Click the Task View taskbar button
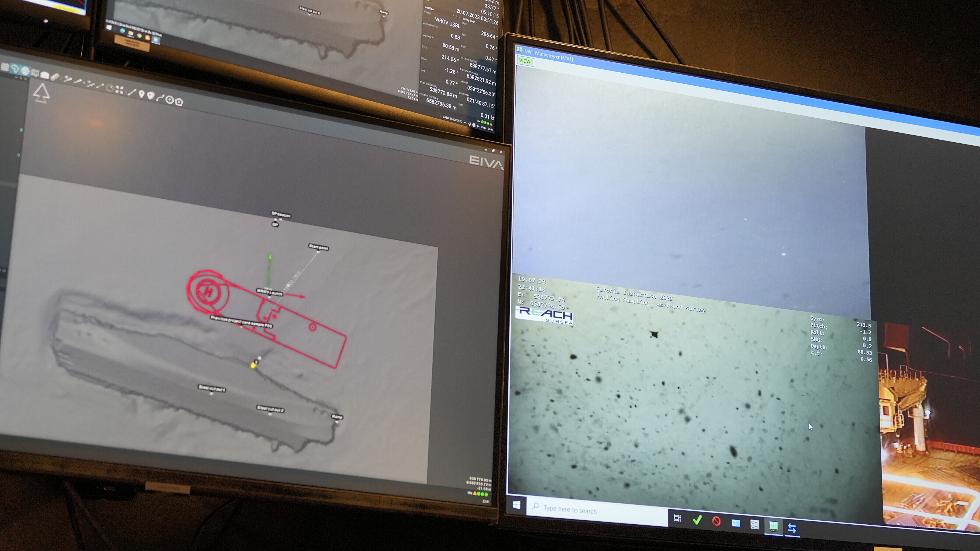This screenshot has width=980, height=551. (x=677, y=518)
